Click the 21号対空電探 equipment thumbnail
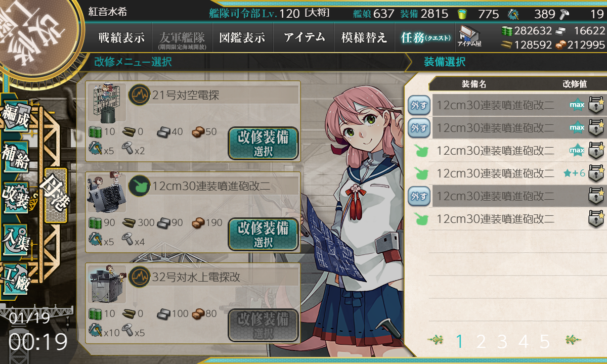The width and height of the screenshot is (607, 364). pyautogui.click(x=107, y=104)
